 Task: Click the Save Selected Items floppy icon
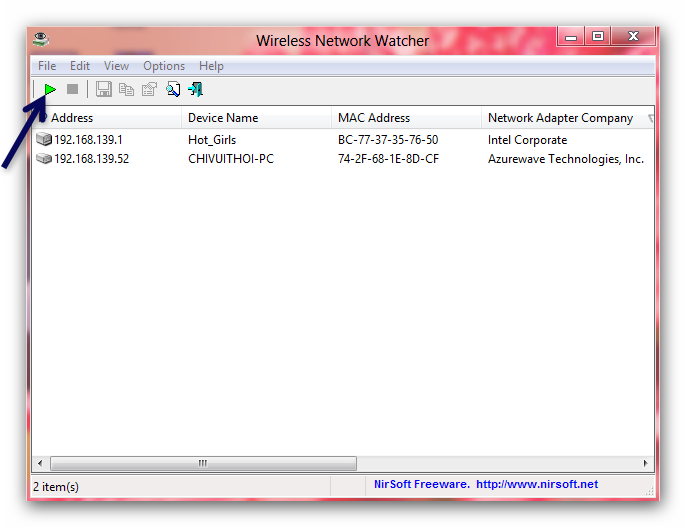click(x=104, y=90)
